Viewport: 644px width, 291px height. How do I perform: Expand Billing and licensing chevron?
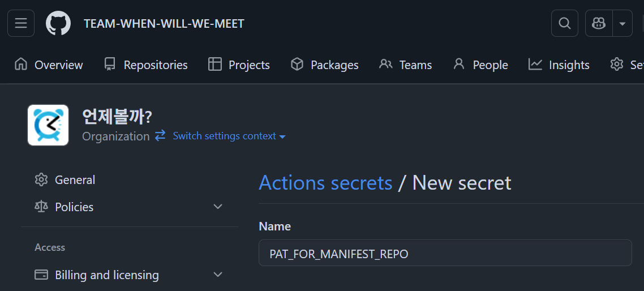point(218,275)
